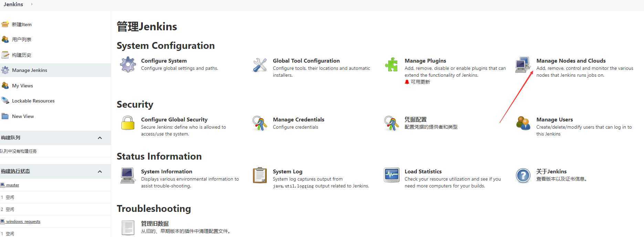This screenshot has height=237, width=644.
Task: Open the windows_requests node link
Action: [23, 222]
